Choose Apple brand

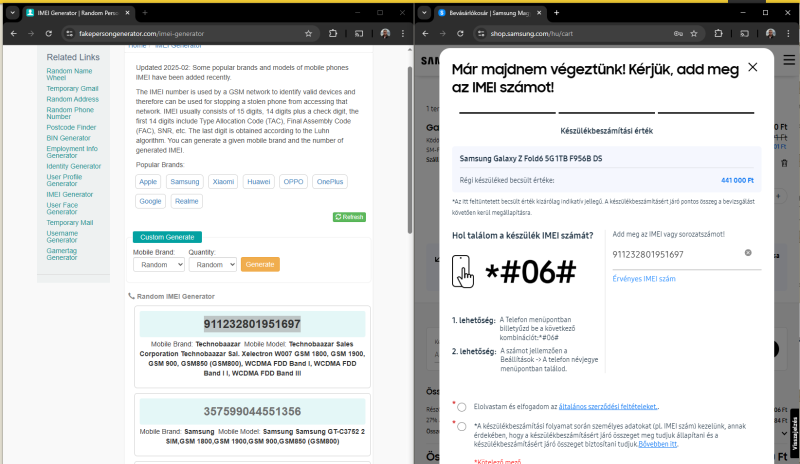tap(148, 182)
